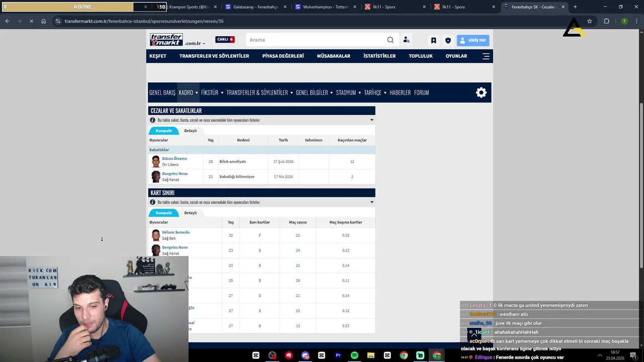This screenshot has width=644, height=362.
Task: Click Nélson Semedo's yellow cards count 7
Action: click(x=260, y=235)
